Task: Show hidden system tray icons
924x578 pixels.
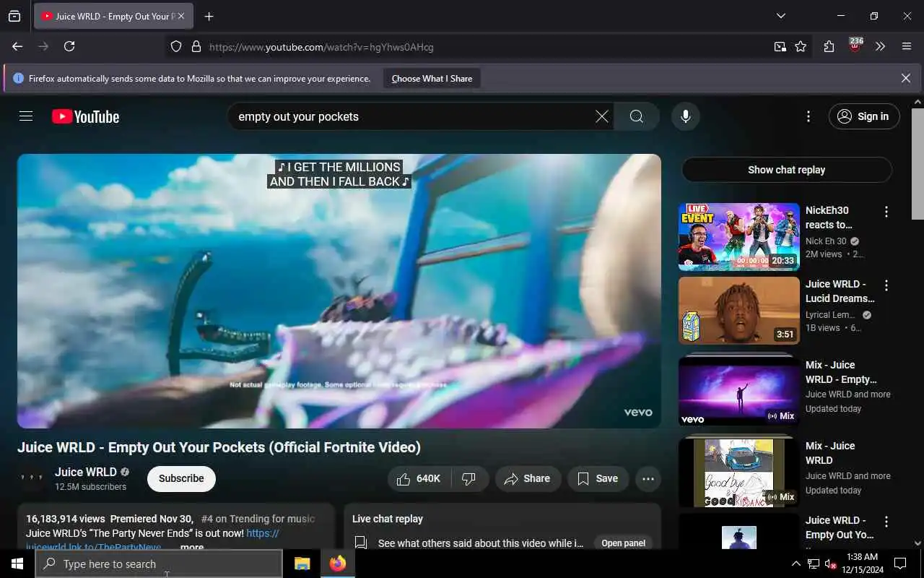Action: coord(796,564)
